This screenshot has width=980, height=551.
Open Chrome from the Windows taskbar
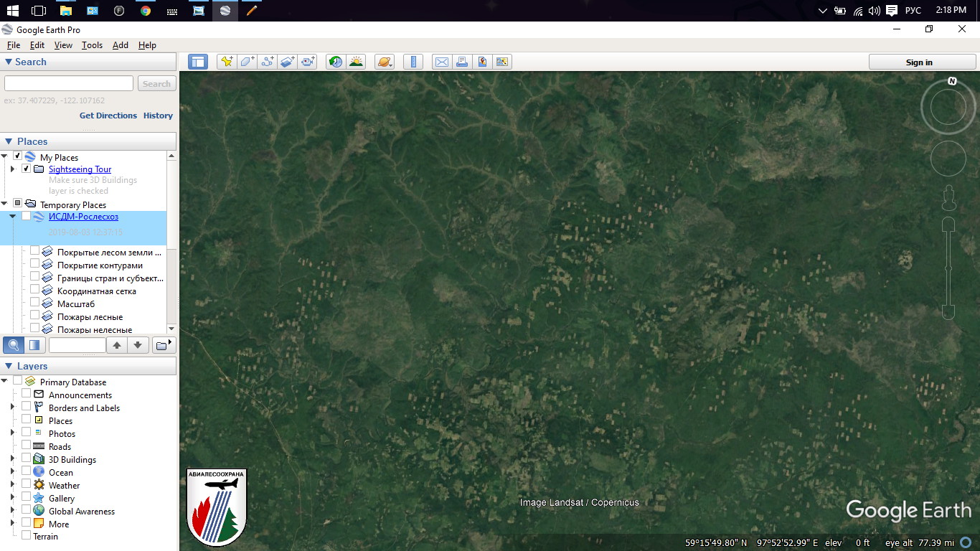click(146, 11)
